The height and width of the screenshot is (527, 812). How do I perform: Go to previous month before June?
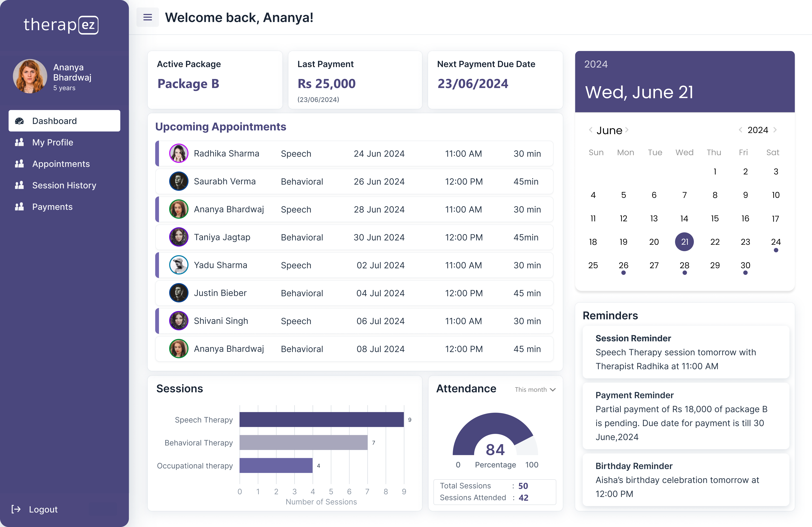[x=591, y=130]
